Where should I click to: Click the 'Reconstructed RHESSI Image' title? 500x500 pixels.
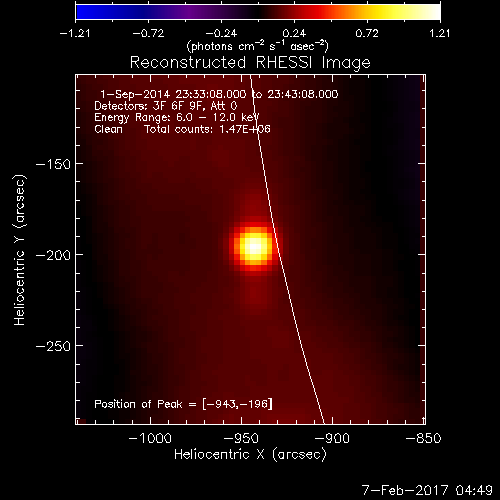coord(250,63)
